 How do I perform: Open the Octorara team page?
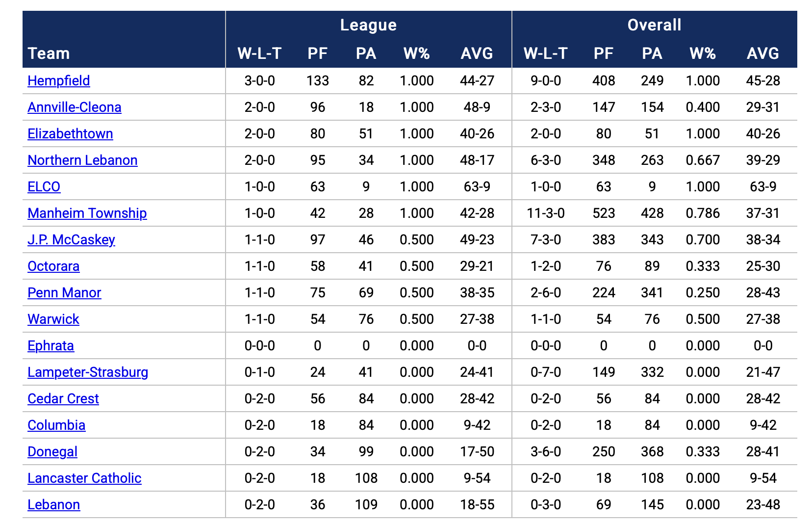53,266
